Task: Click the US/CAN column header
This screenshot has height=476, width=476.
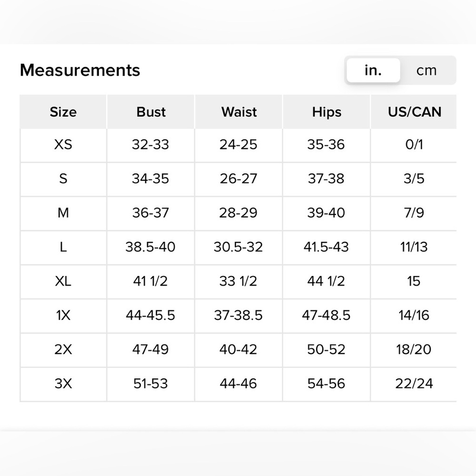Action: tap(414, 112)
